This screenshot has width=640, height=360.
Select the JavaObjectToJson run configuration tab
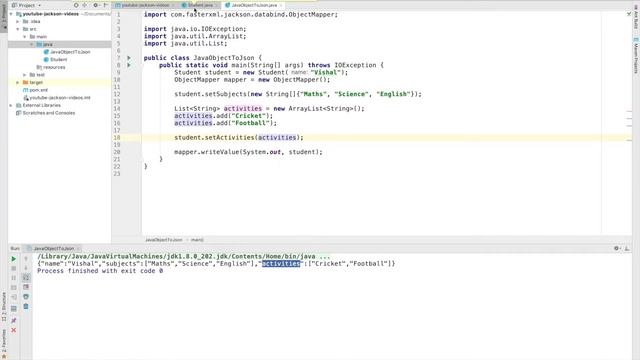(x=53, y=248)
